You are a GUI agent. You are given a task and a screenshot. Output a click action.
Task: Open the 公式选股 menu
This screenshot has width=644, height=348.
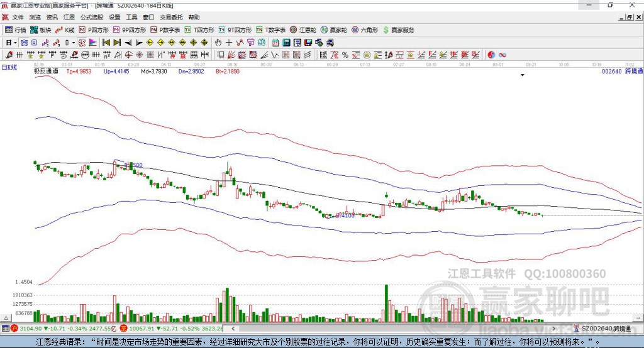point(92,17)
